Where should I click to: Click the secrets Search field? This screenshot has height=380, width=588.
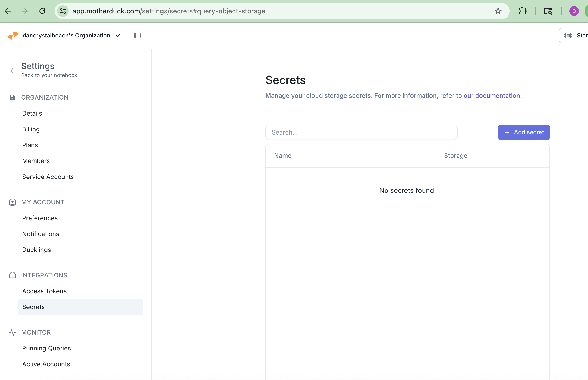point(361,132)
